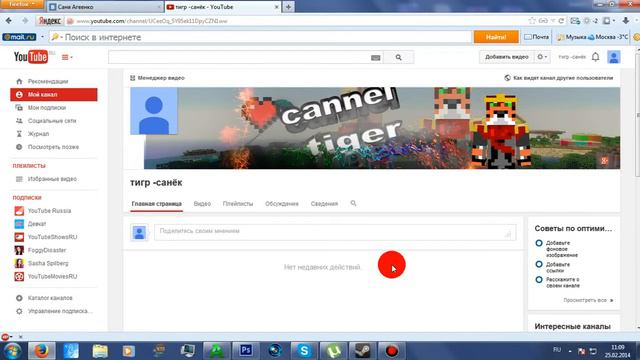Open Музыка in the Mail.ru toolbar

[x=572, y=37]
